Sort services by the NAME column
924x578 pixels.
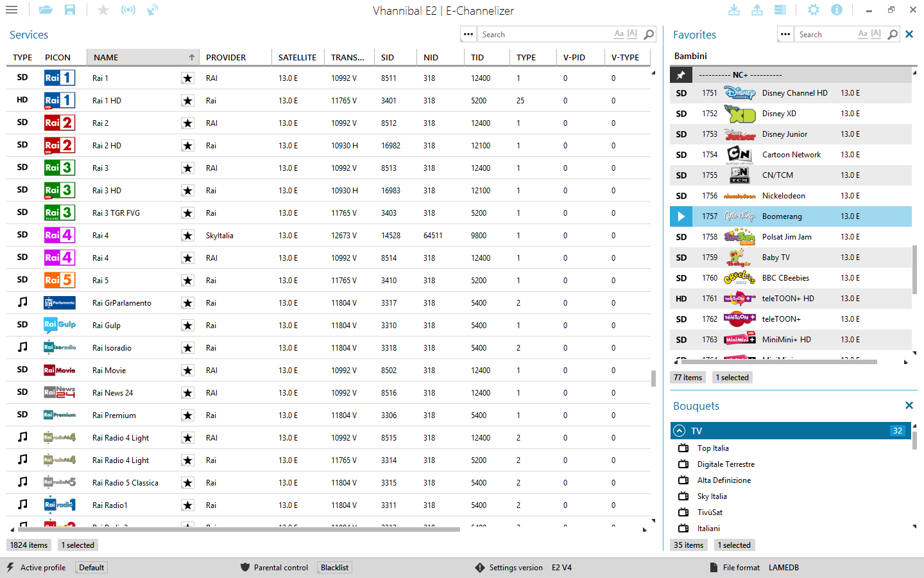142,57
